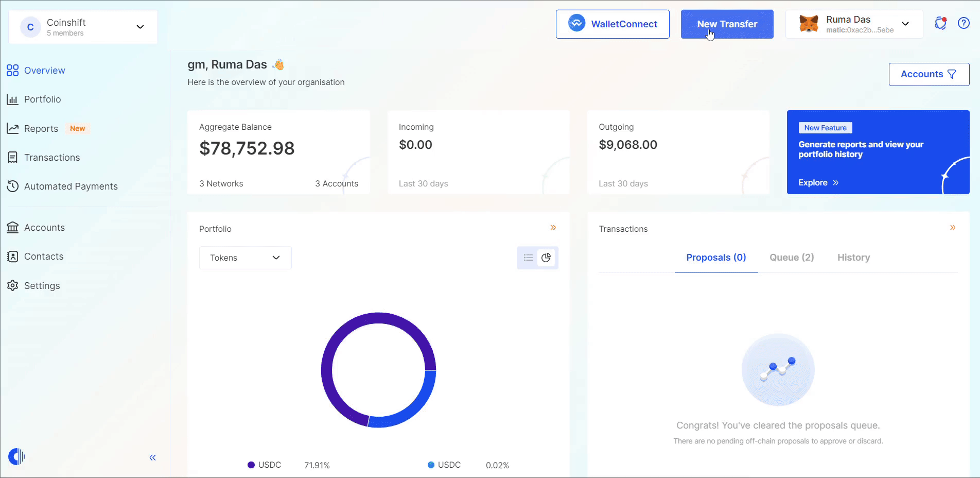The image size is (980, 478).
Task: Open the Accounts filter button
Action: pos(929,74)
